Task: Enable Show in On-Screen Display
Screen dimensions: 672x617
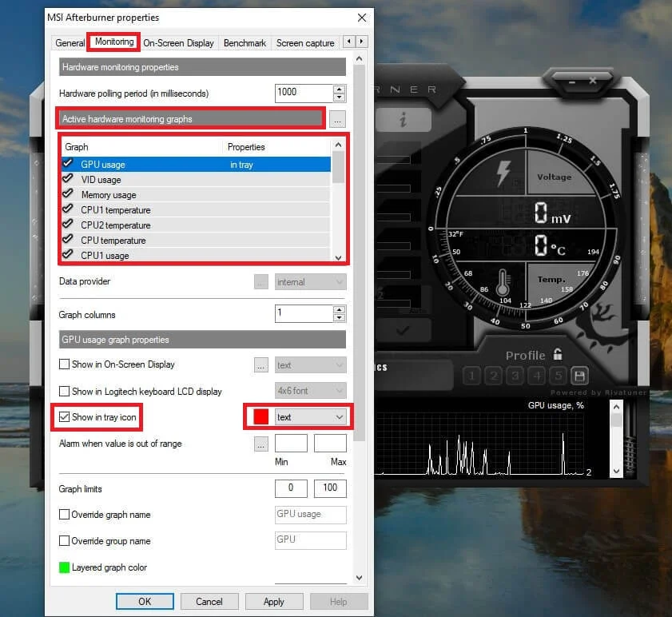Action: tap(65, 364)
